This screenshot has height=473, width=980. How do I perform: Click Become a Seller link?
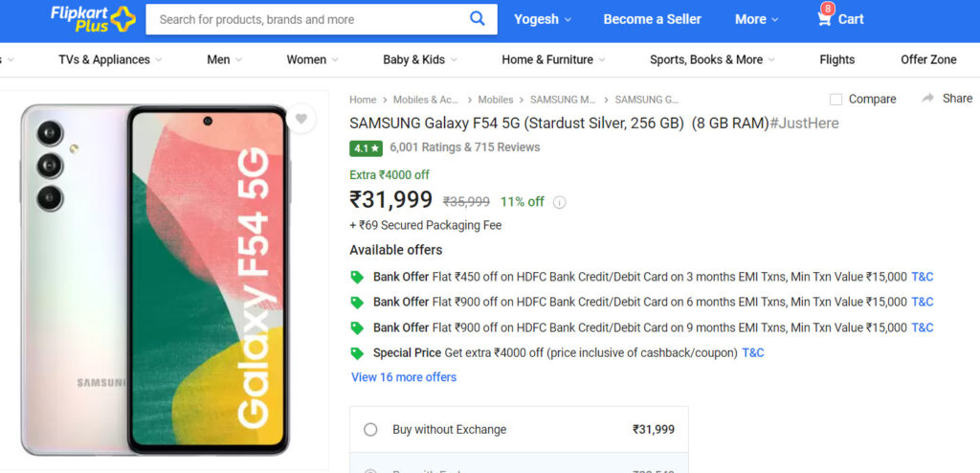point(652,19)
